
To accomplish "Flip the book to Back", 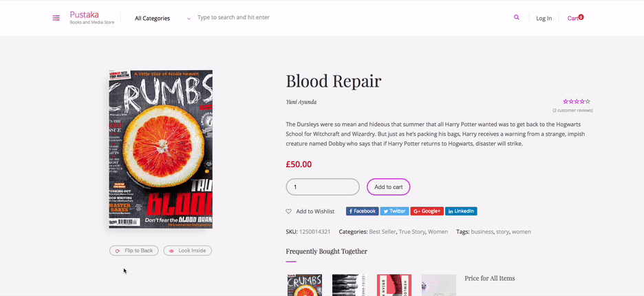I will pos(134,251).
